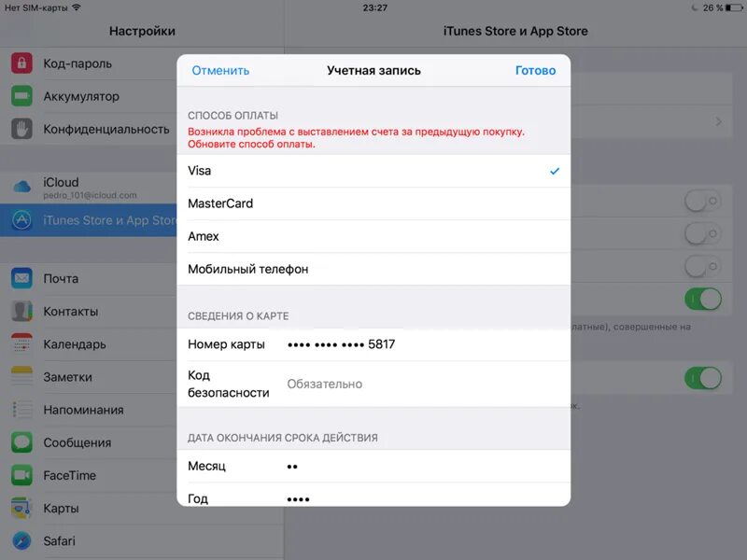Tap the Safari compass icon
This screenshot has height=560, width=747.
(x=21, y=541)
